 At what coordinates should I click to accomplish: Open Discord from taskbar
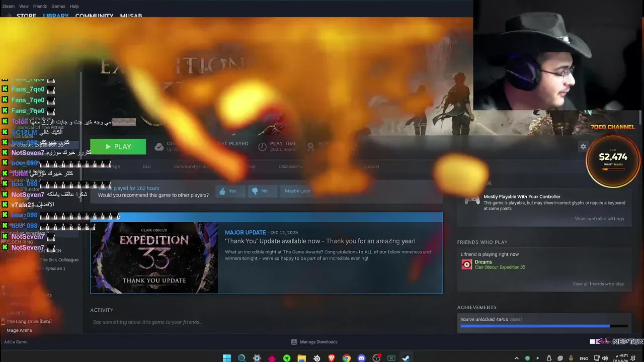361,358
